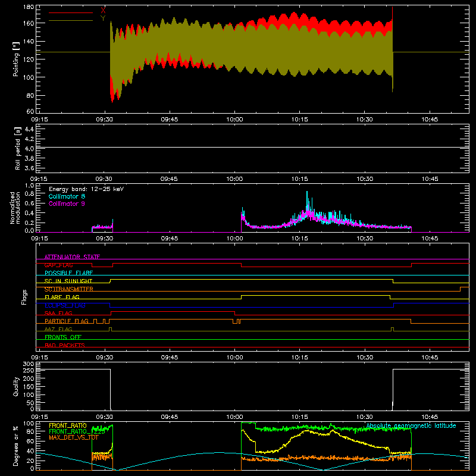The height and width of the screenshot is (476, 476).
Task: Click the 3.6 tick on the Roll period axis
Action: pyautogui.click(x=29, y=168)
